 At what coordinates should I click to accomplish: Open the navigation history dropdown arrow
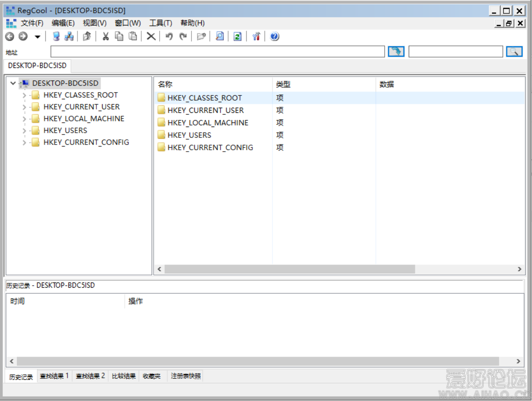[x=37, y=37]
